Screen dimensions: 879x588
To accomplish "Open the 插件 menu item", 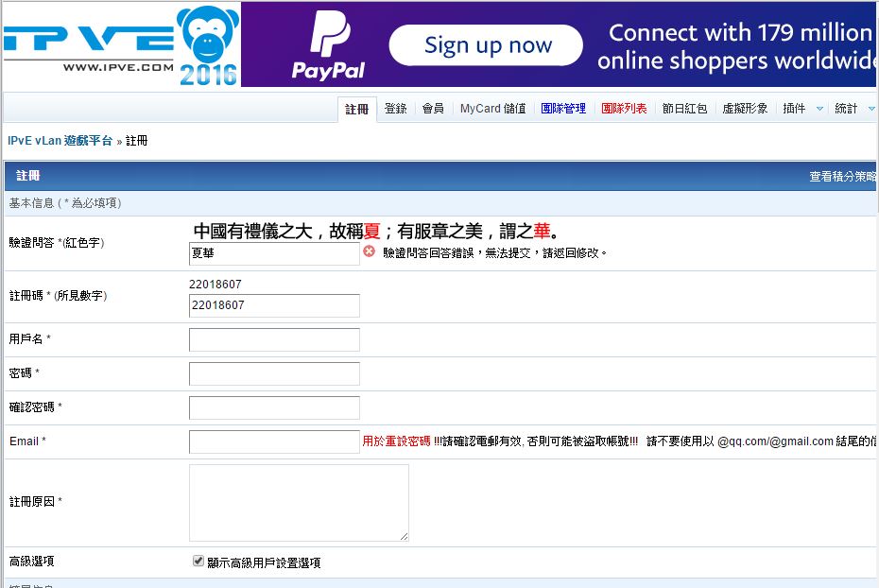I will (x=794, y=108).
